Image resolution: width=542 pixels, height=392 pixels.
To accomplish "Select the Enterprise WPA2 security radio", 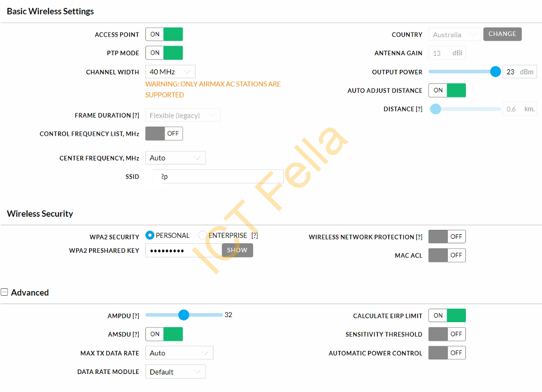I will pos(203,235).
